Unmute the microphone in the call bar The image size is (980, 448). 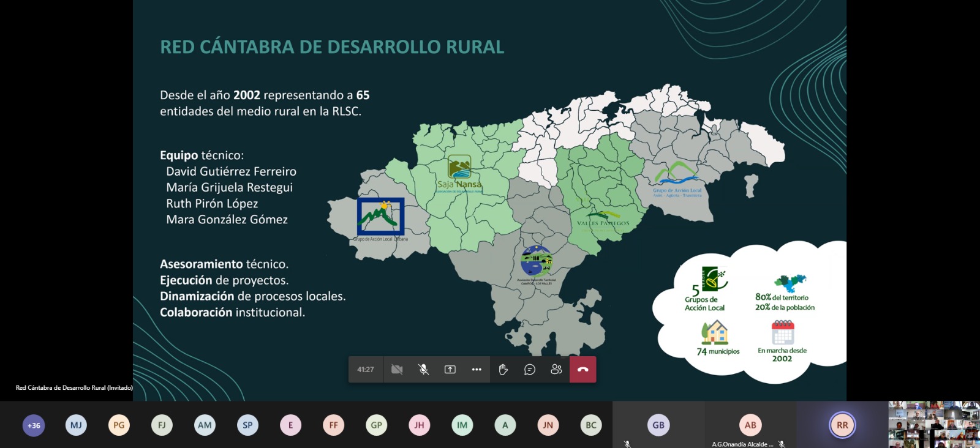[423, 370]
